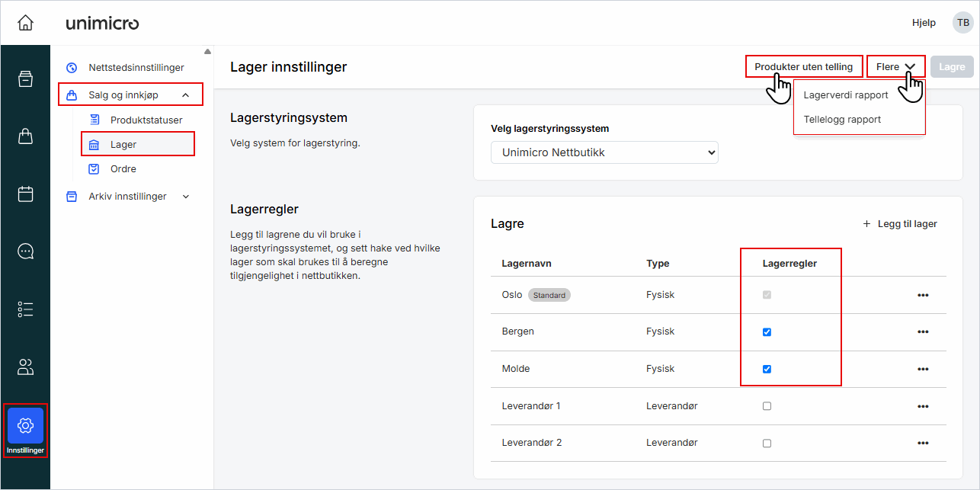
Task: Click the Produkter uten telling button
Action: (x=803, y=66)
